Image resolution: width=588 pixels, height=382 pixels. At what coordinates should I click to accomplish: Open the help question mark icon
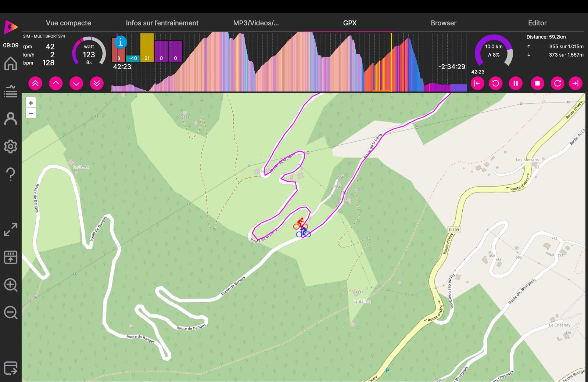tap(11, 174)
